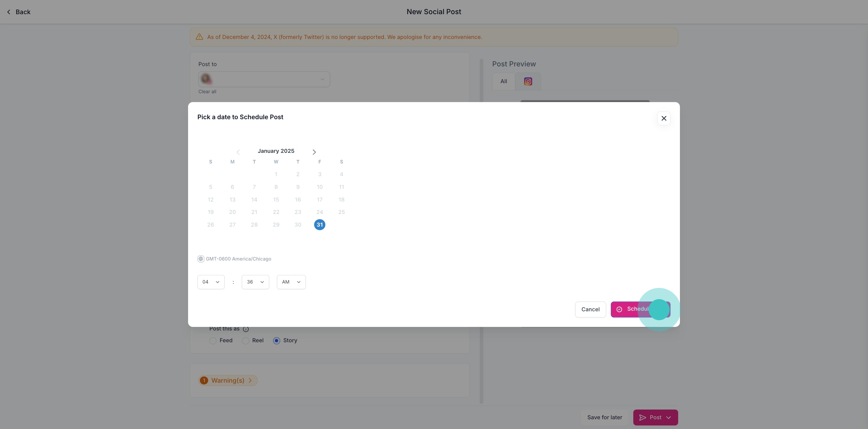Viewport: 868px width, 429px height.
Task: Click the info icon beside Post this as
Action: coord(246,329)
